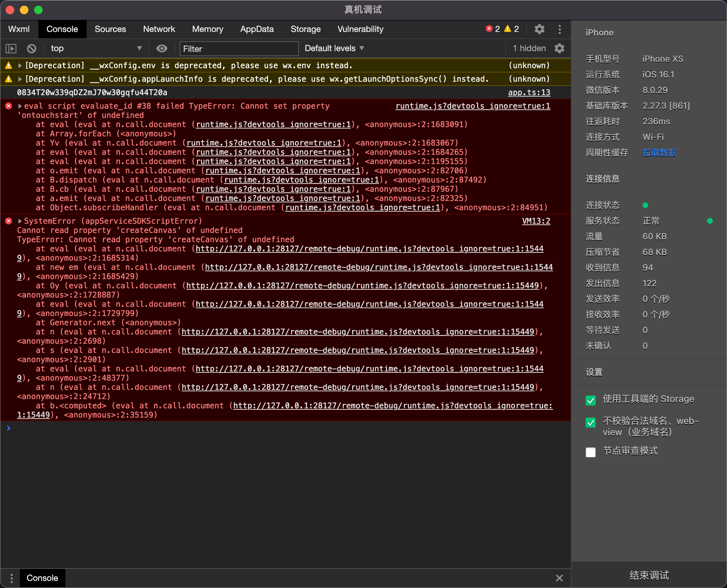Click the Filter input field

click(238, 48)
